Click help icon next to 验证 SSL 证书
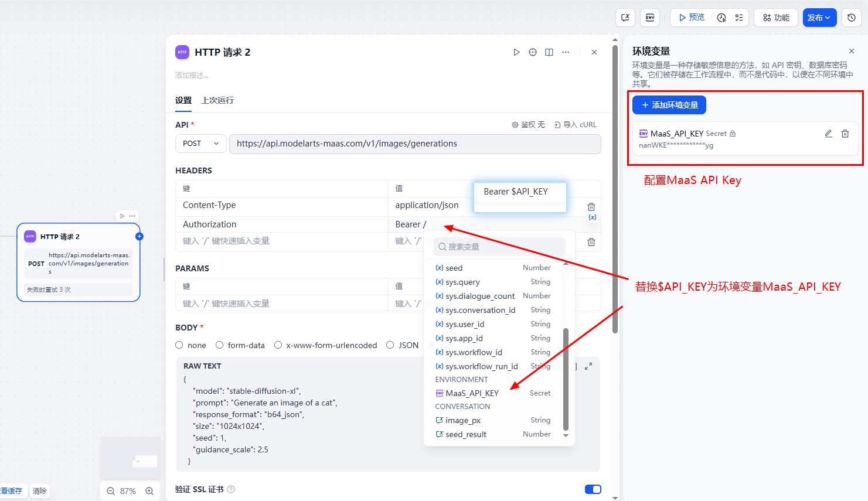Image resolution: width=868 pixels, height=501 pixels. (x=231, y=489)
